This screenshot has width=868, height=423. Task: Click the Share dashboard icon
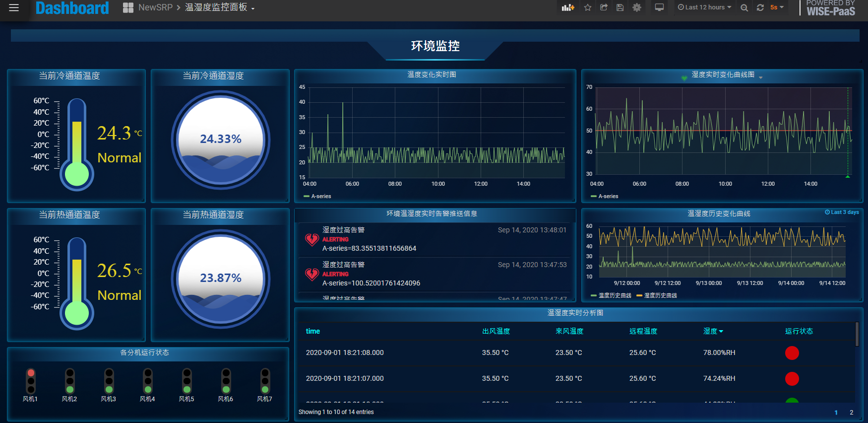pos(604,7)
